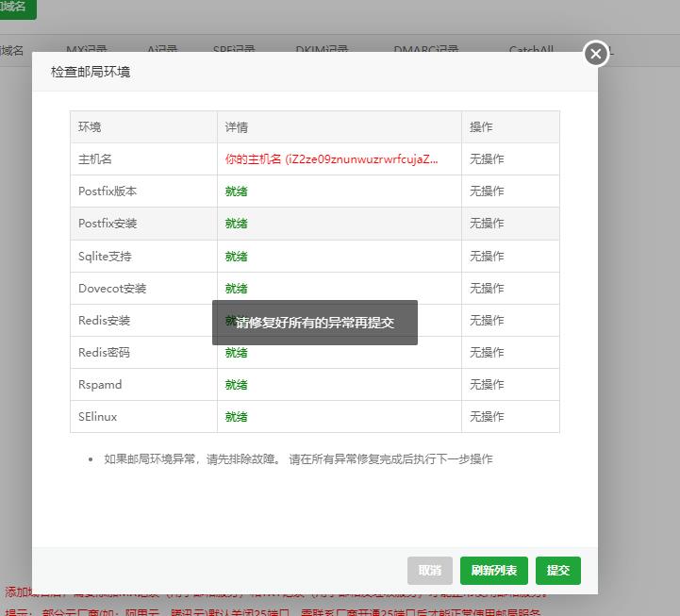The height and width of the screenshot is (616, 680).
Task: Click 就绪 status in Postfix安装 row
Action: click(x=236, y=224)
